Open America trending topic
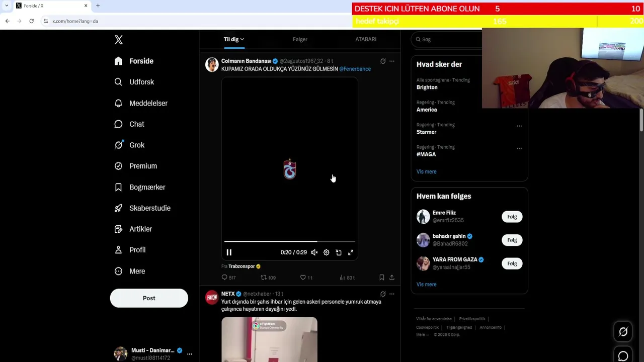Screen dimensions: 644x362 click(x=427, y=110)
